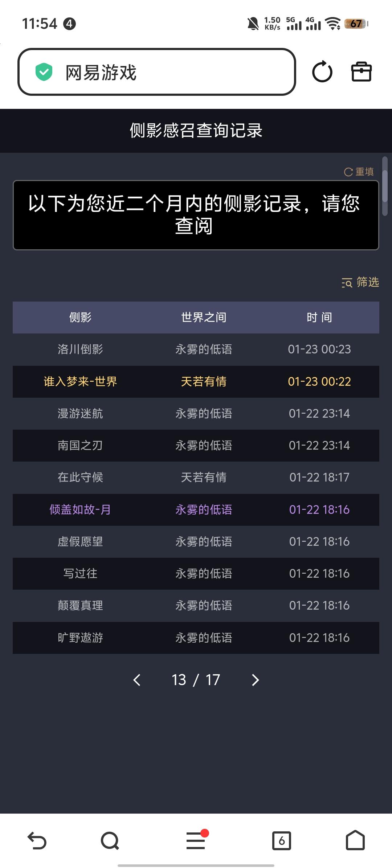This screenshot has height=868, width=392.
Task: Open the browser hamburger menu
Action: coord(196,841)
